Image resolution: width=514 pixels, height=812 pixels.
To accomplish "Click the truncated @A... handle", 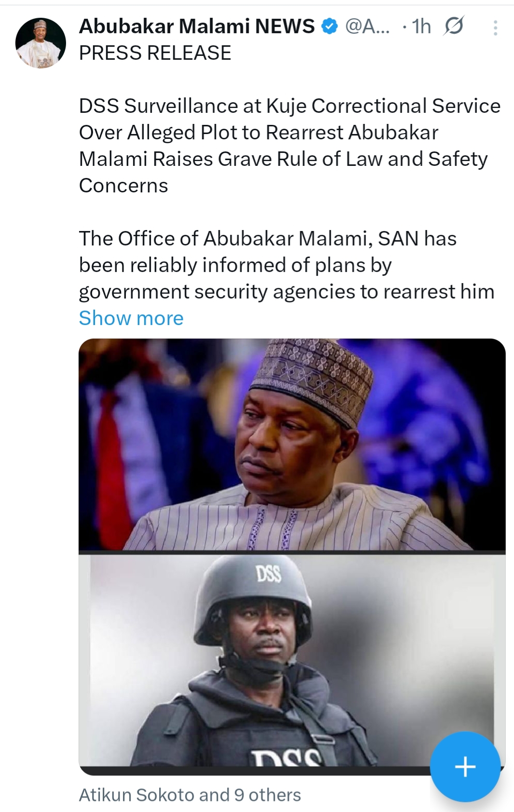I will pyautogui.click(x=367, y=27).
